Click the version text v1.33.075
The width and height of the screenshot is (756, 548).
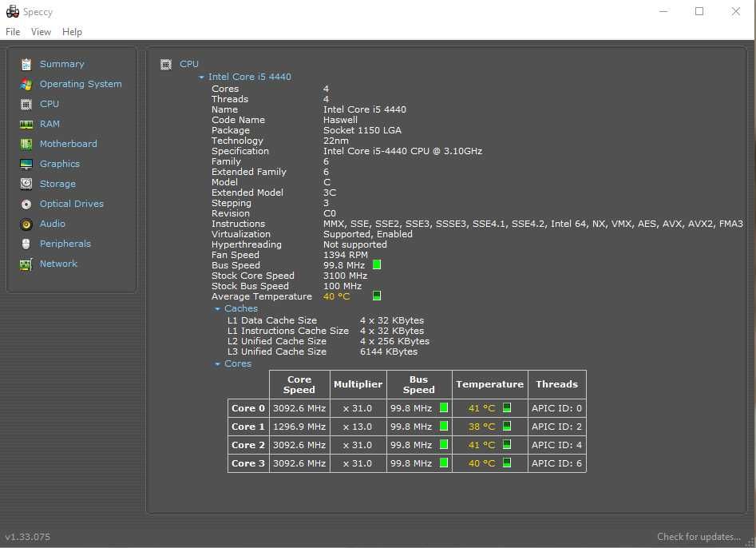27,537
